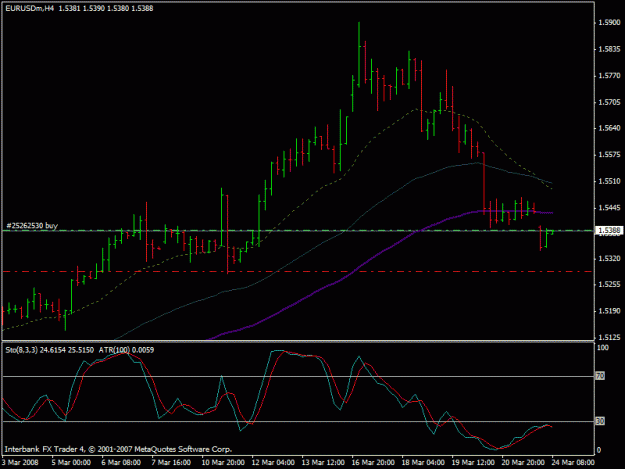Click the 20 Mar 20:00 time label
This screenshot has width=625, height=469.
coord(523,462)
